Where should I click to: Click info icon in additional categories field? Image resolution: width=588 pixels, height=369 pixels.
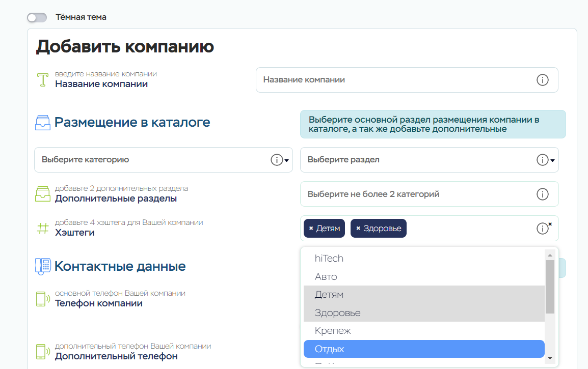pyautogui.click(x=543, y=194)
